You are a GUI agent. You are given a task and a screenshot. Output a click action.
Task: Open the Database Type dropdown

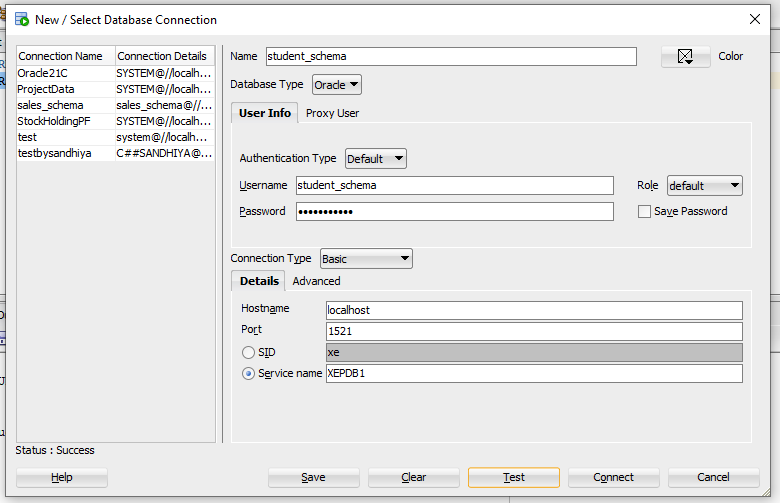(x=336, y=85)
